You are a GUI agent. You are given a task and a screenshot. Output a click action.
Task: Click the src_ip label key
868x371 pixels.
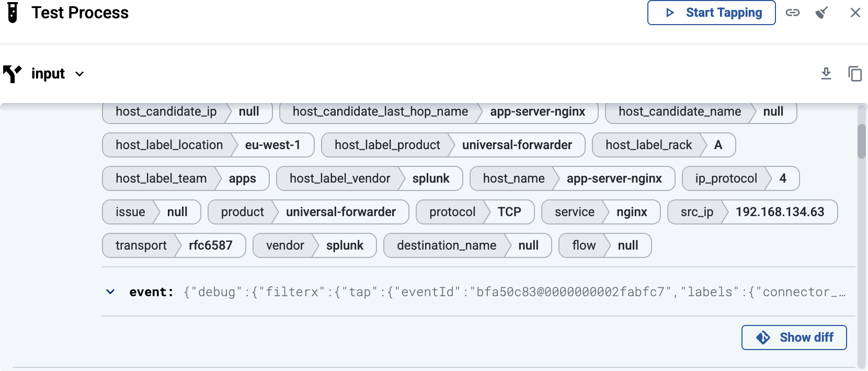[696, 212]
